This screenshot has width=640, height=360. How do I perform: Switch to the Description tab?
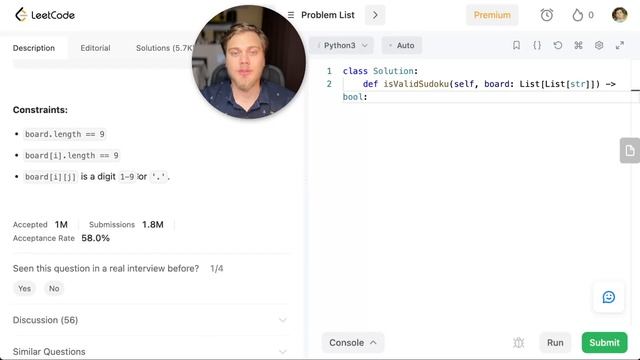click(34, 48)
